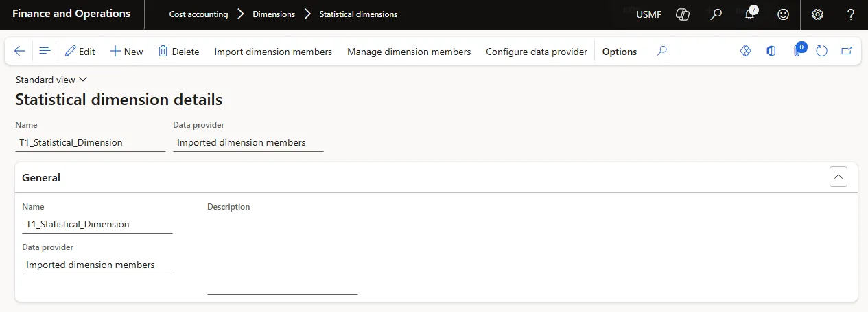The height and width of the screenshot is (312, 868).
Task: Go back using the back arrow
Action: pyautogui.click(x=20, y=52)
